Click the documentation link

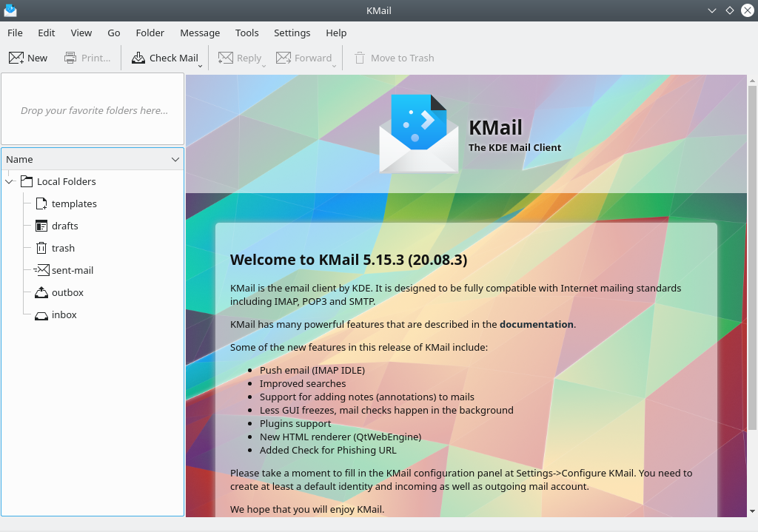[537, 324]
